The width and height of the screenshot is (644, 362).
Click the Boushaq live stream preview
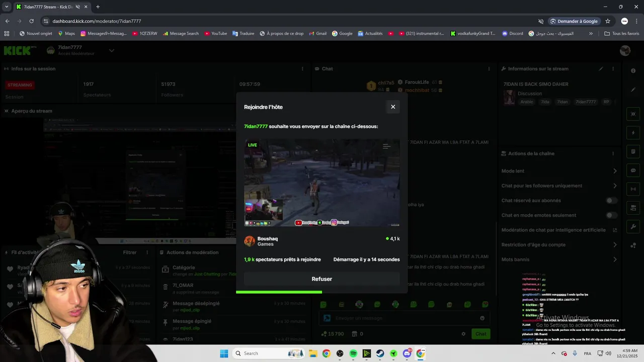(322, 183)
